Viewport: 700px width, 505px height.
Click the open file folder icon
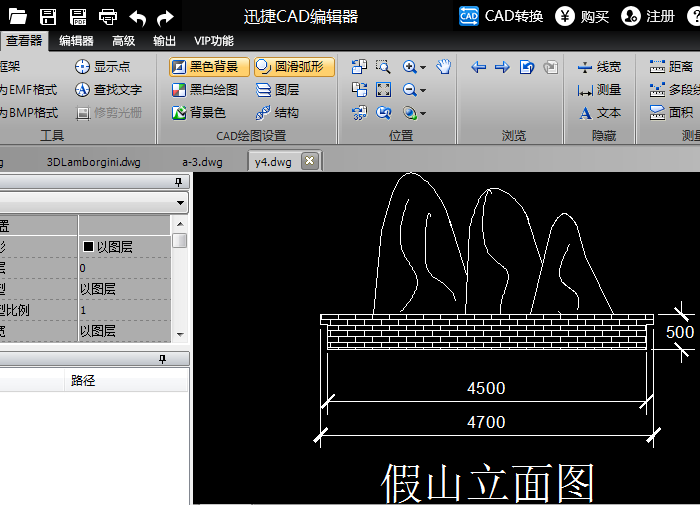tap(18, 17)
